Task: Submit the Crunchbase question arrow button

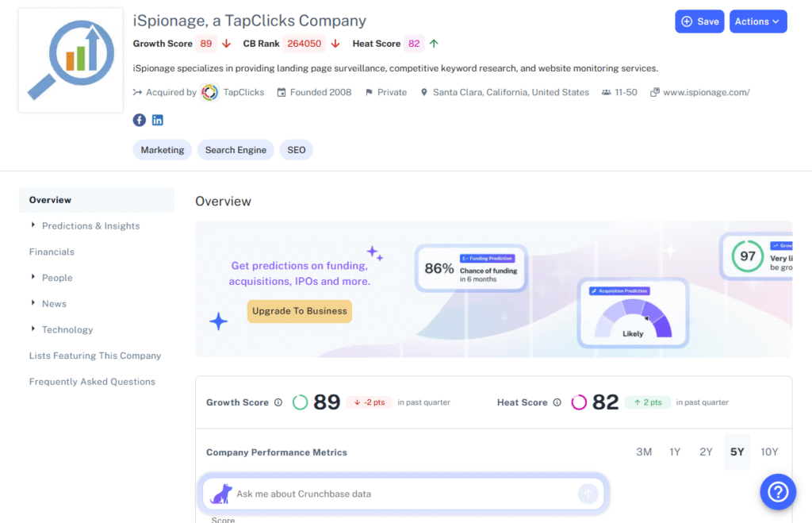Action: pyautogui.click(x=588, y=494)
